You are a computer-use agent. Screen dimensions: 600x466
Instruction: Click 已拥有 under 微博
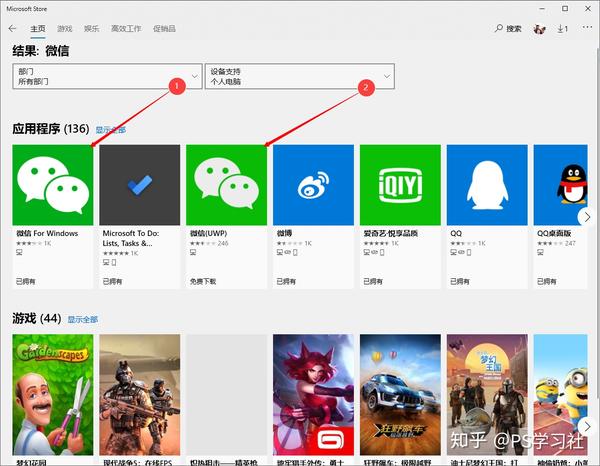pos(286,282)
